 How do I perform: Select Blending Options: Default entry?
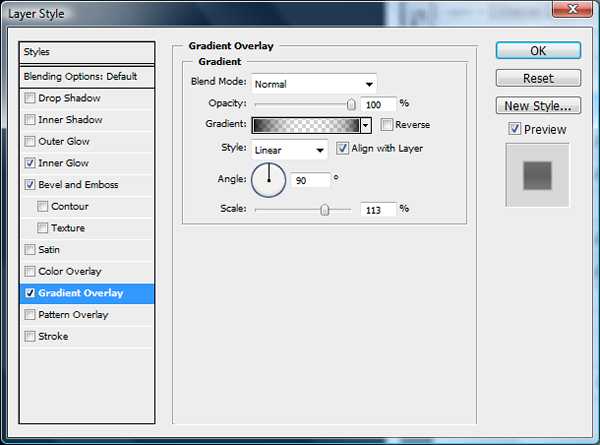(x=87, y=77)
